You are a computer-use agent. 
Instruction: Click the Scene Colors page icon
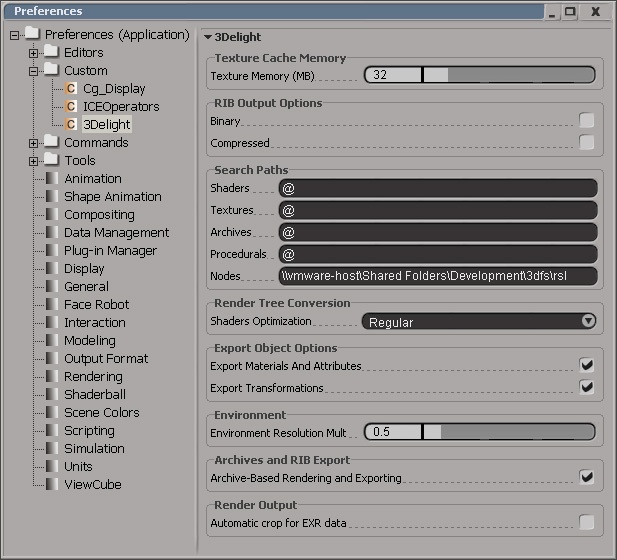[52, 413]
